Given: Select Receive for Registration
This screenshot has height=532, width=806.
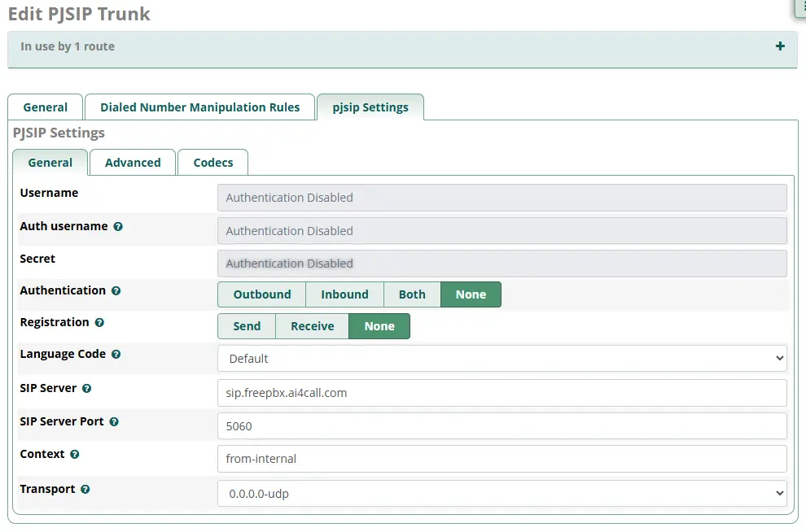Looking at the screenshot, I should 312,325.
